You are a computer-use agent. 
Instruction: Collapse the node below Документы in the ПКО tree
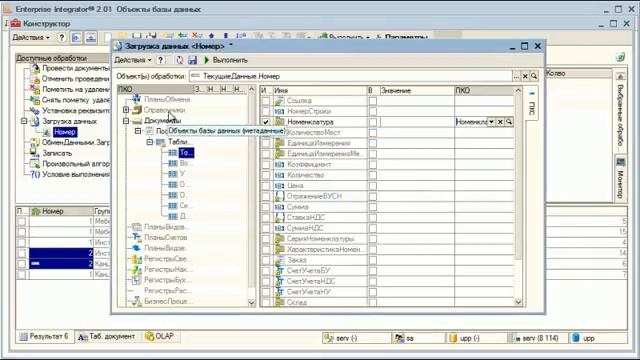(138, 131)
